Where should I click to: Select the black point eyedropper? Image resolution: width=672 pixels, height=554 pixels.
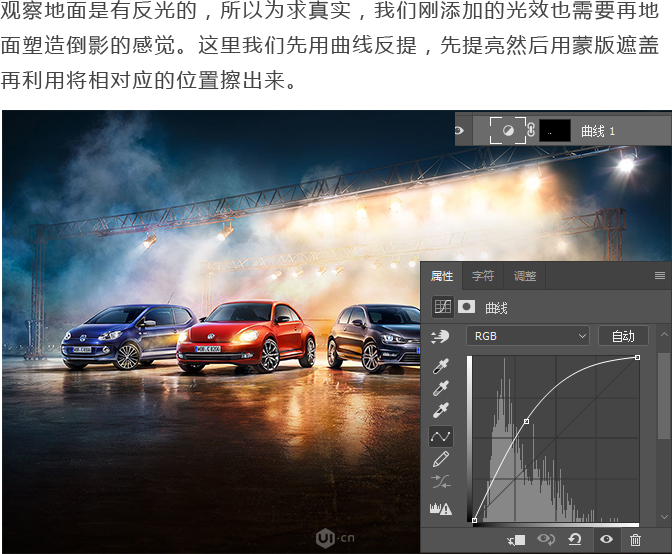click(440, 367)
